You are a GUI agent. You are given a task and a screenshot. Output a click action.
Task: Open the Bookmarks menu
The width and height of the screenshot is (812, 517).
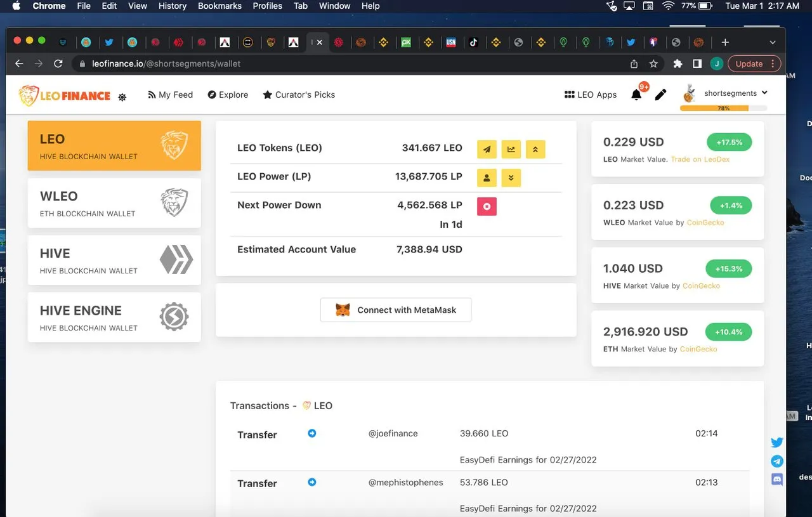click(x=219, y=6)
